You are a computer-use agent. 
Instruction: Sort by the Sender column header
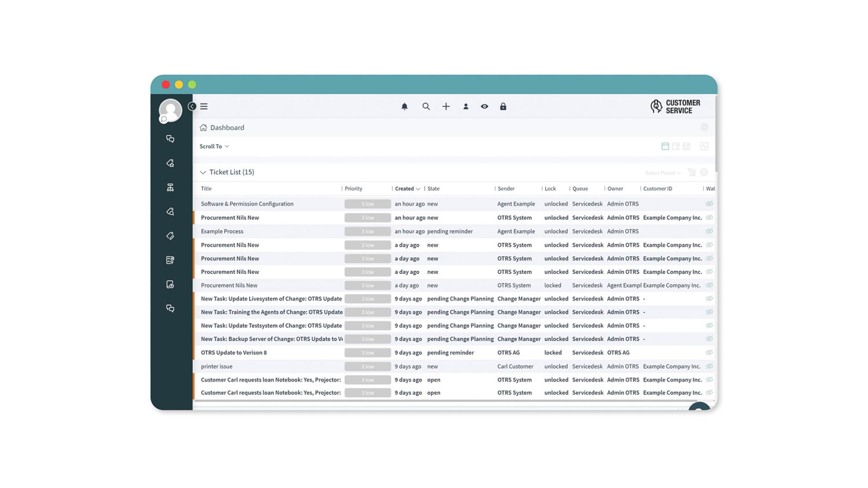click(x=506, y=189)
